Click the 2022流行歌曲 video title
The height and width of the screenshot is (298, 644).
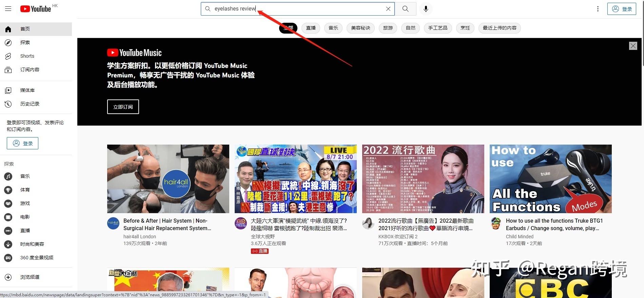tap(426, 224)
